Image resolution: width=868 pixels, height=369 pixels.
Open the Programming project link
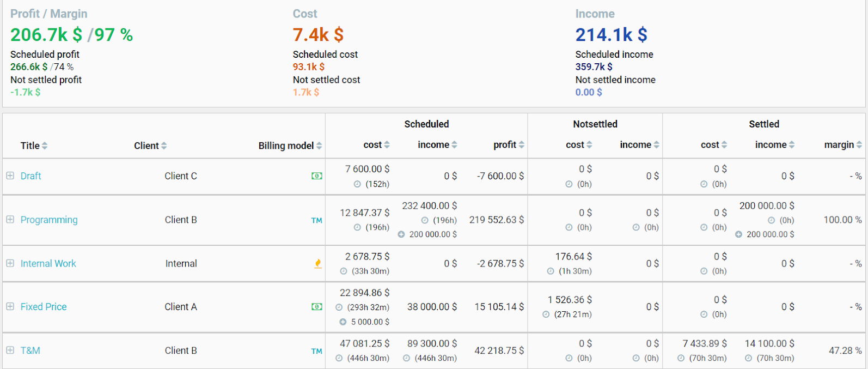click(49, 220)
